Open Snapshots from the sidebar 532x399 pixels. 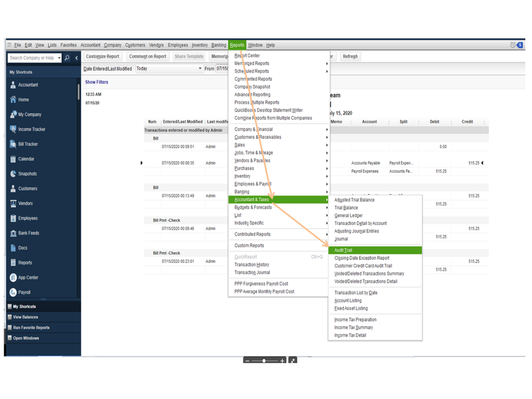[23, 174]
